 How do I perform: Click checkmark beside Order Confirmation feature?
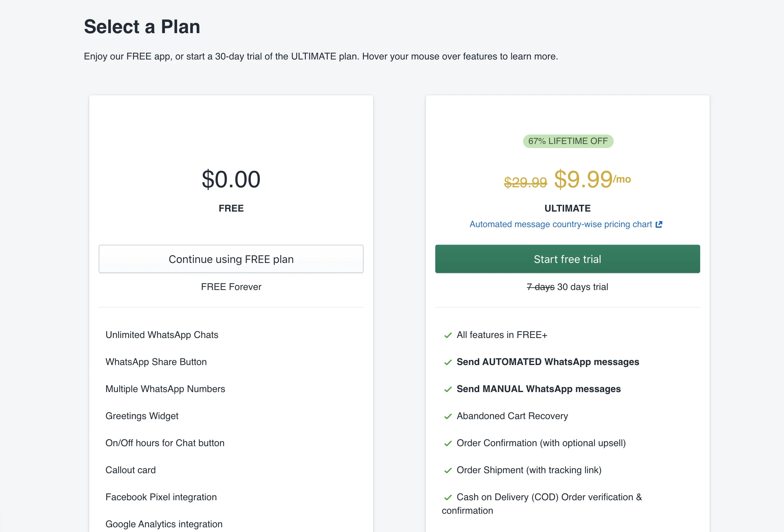tap(448, 443)
